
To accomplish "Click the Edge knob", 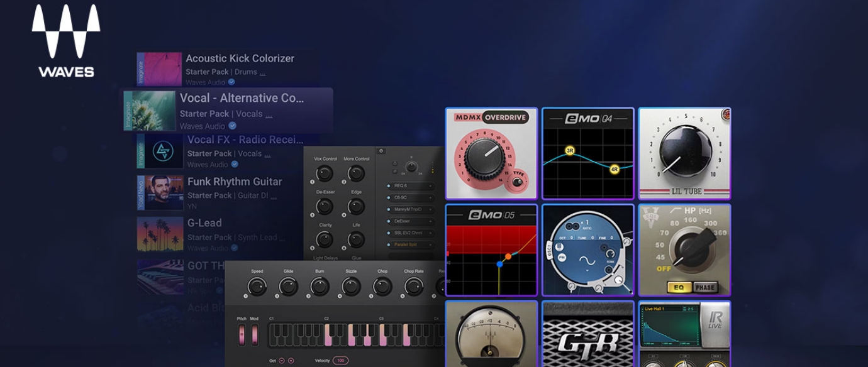I will [x=356, y=206].
